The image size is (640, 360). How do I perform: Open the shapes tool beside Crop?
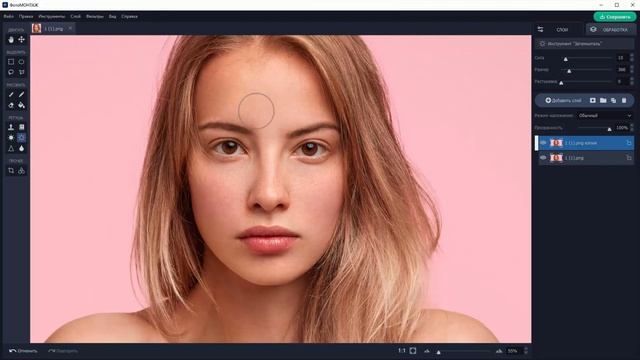pyautogui.click(x=22, y=171)
